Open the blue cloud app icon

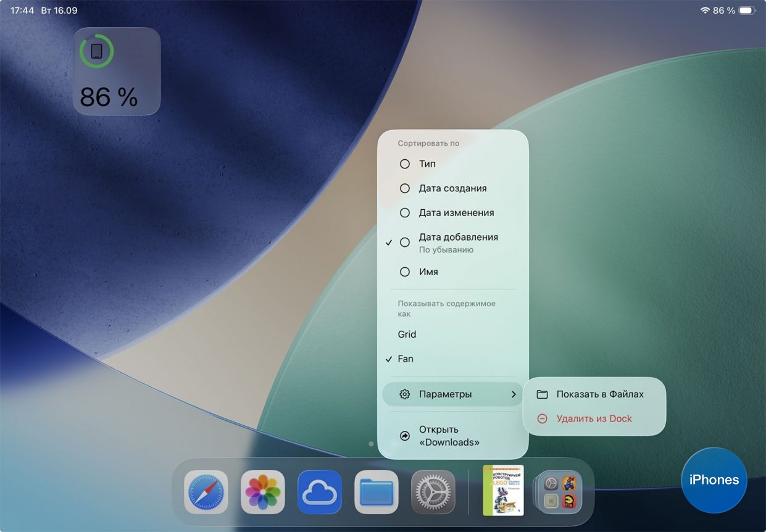(320, 493)
